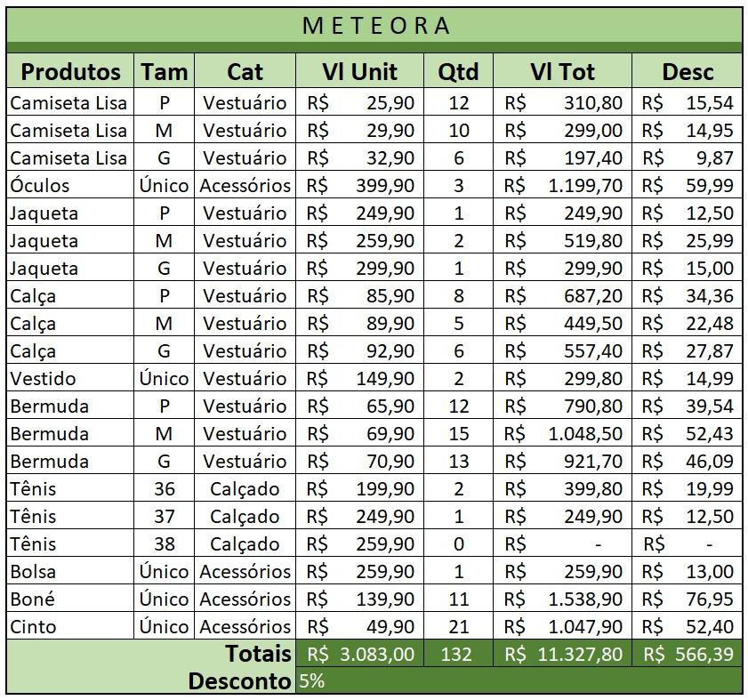This screenshot has height=700, width=748.
Task: Select the Boné product cell
Action: pos(71,599)
